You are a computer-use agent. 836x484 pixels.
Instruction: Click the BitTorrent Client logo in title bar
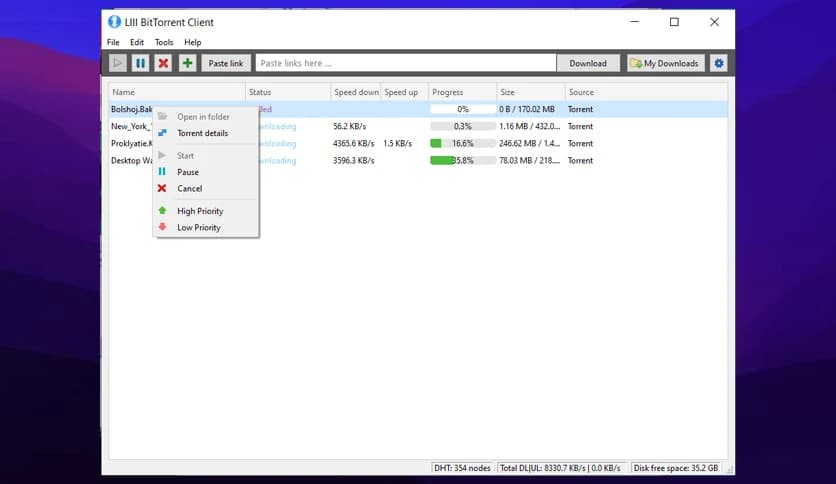tap(114, 22)
